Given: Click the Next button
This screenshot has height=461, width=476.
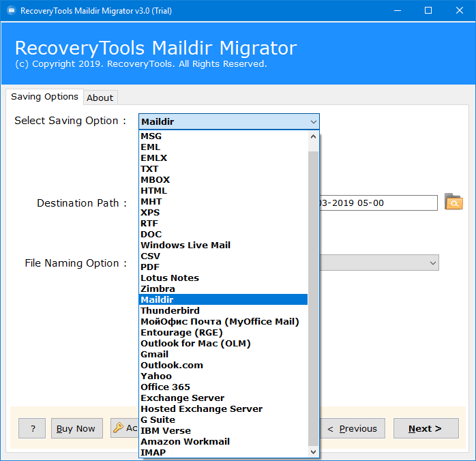Looking at the screenshot, I should click(x=426, y=428).
